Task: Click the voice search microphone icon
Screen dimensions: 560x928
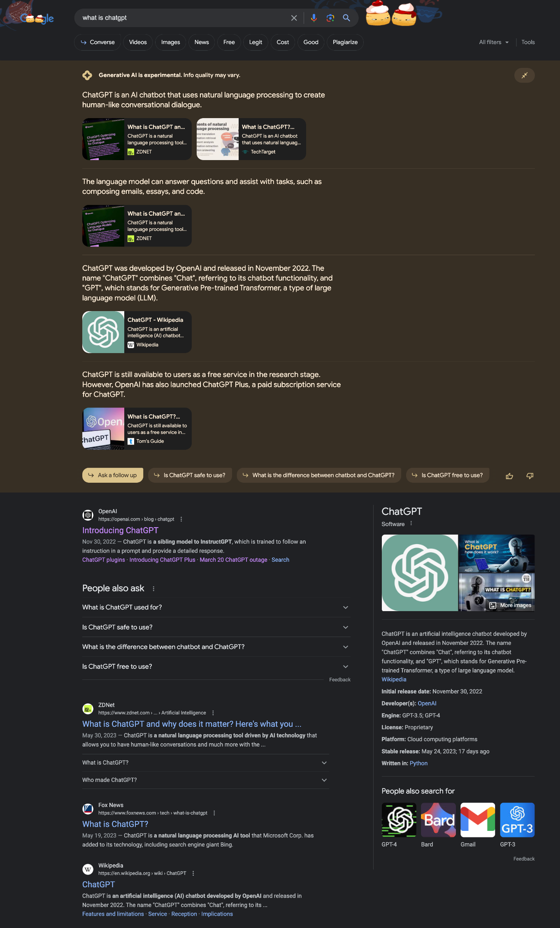Action: pos(314,18)
